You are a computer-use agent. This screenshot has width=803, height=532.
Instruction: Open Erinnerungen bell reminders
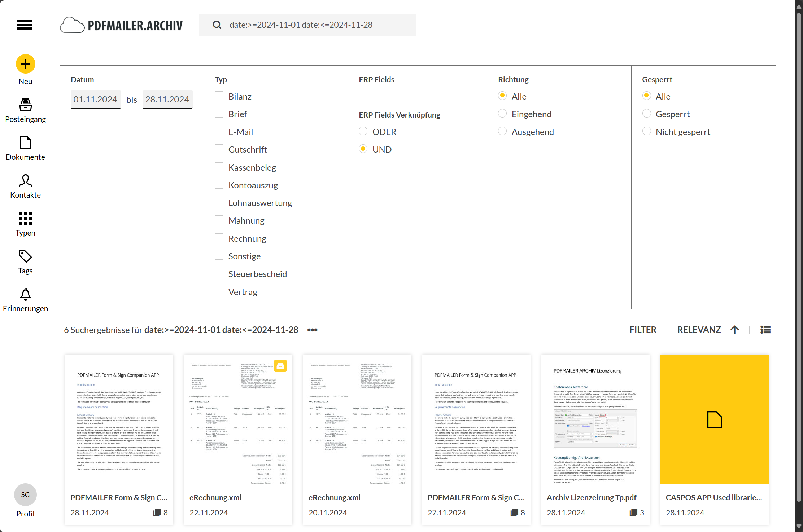click(x=25, y=300)
